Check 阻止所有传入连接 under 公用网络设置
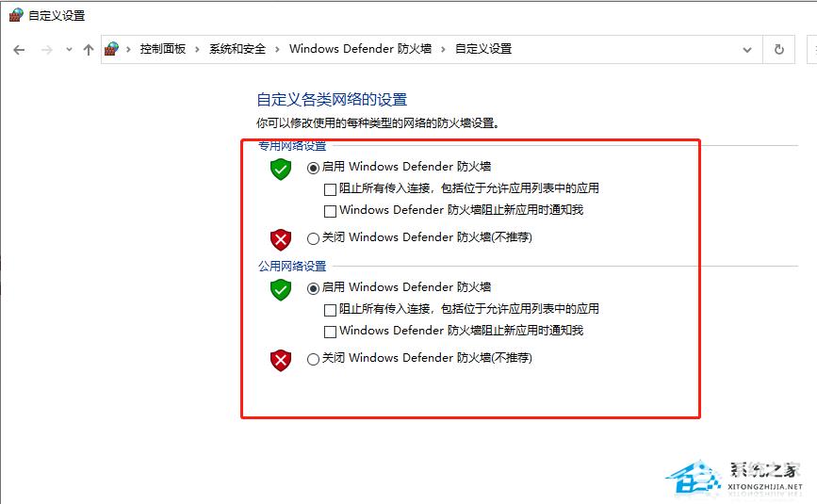The width and height of the screenshot is (817, 504). pos(330,310)
